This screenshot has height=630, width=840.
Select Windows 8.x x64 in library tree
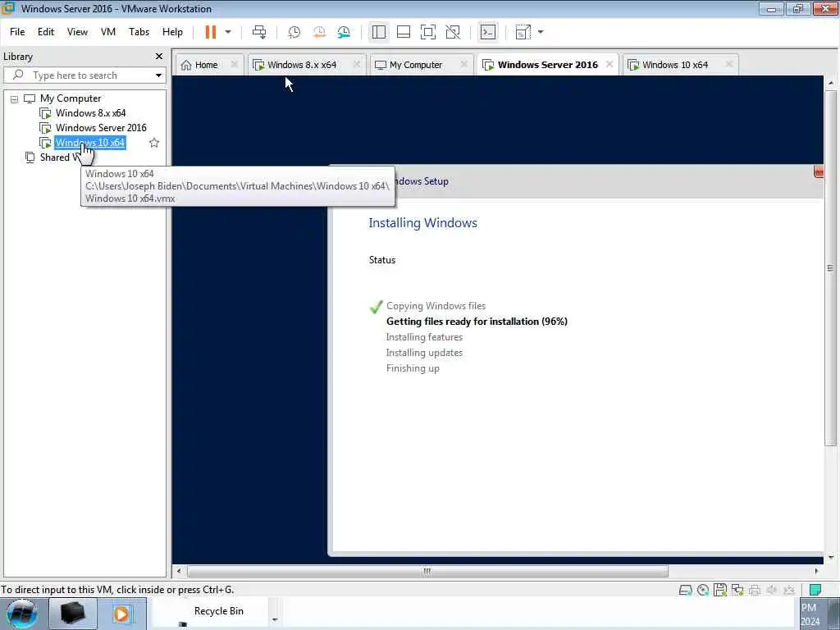[90, 113]
